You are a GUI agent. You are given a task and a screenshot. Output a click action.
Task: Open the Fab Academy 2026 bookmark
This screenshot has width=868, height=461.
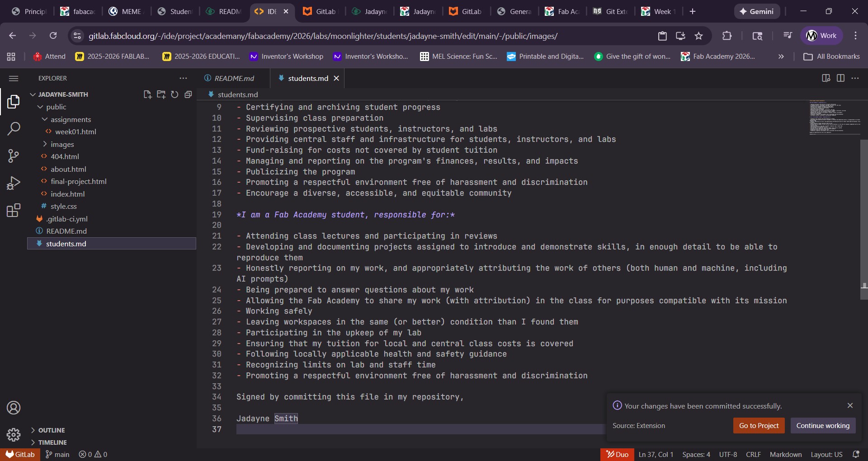point(718,56)
